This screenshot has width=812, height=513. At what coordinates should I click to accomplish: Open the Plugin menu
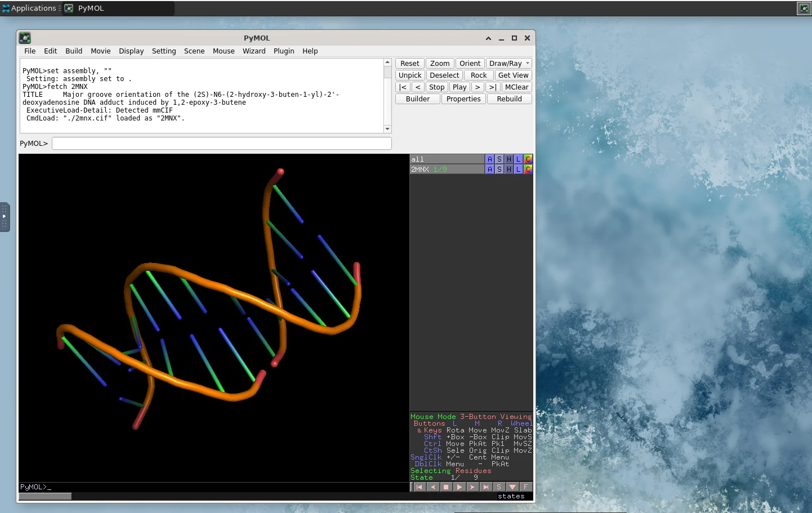pyautogui.click(x=284, y=51)
